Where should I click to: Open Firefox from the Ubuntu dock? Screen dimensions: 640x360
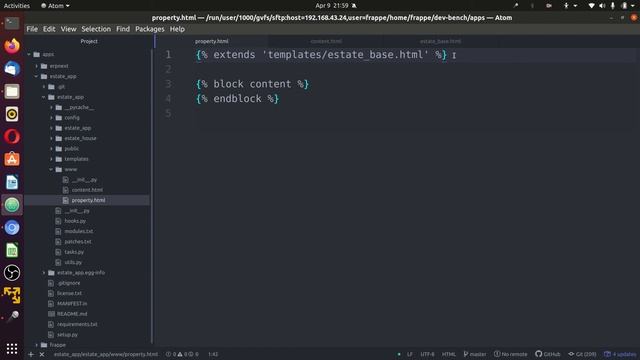click(12, 46)
